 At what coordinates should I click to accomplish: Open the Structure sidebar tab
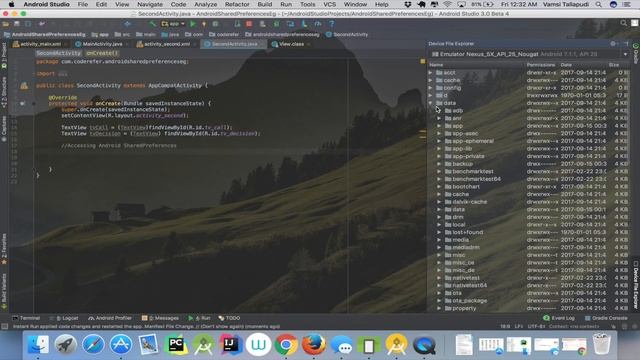4,93
